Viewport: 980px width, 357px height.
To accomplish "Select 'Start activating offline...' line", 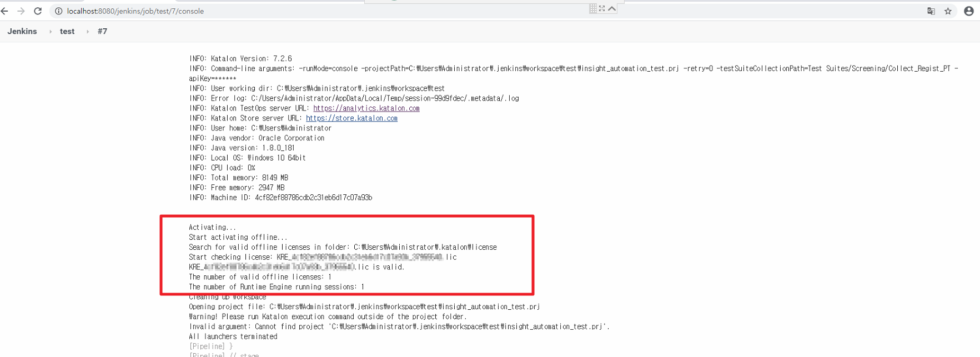I will 238,238.
